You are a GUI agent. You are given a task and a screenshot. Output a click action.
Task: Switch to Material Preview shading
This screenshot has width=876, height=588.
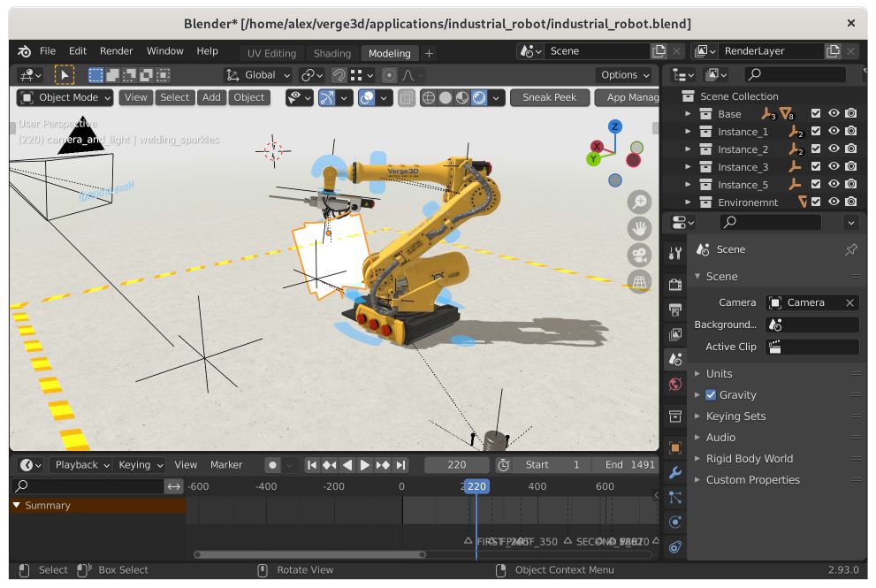pyautogui.click(x=462, y=98)
